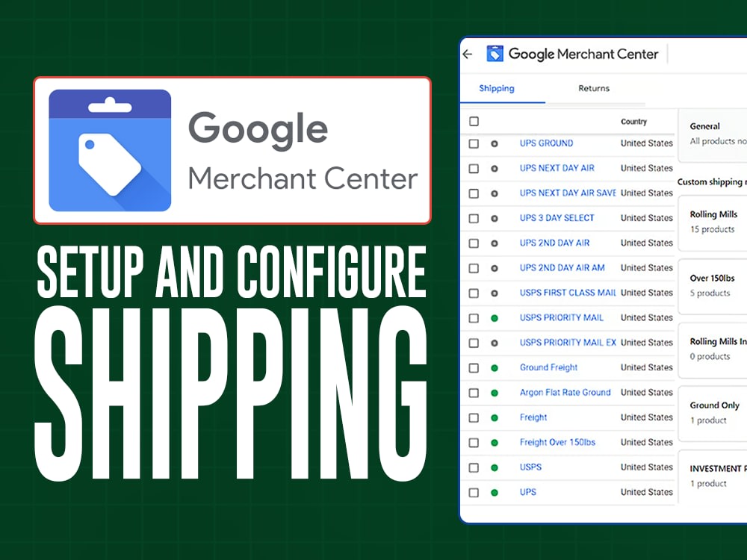Click green status dot for USPS service

495,467
